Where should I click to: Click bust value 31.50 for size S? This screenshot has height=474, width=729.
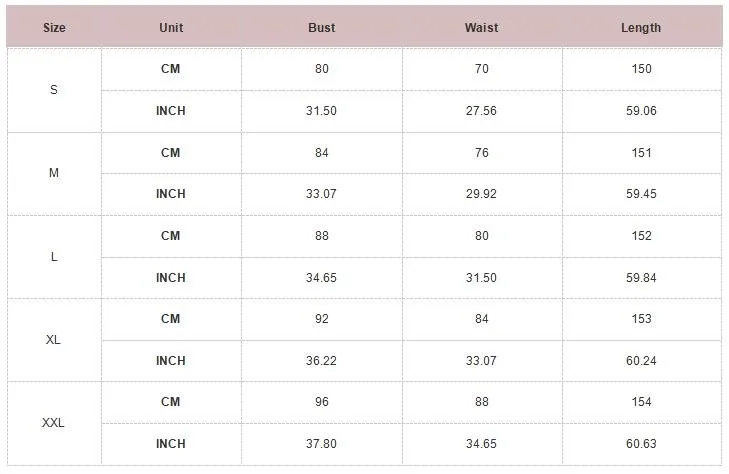(x=321, y=111)
